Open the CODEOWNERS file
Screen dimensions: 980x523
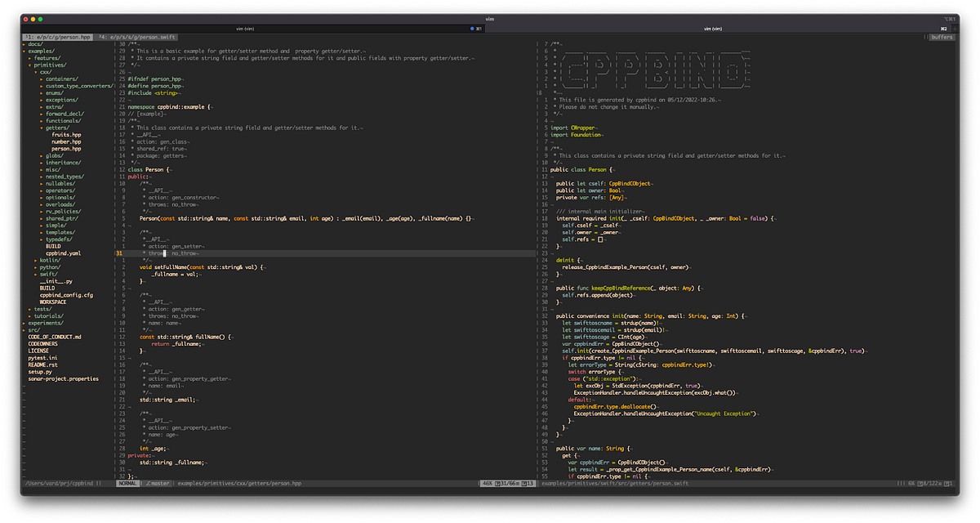coord(43,344)
